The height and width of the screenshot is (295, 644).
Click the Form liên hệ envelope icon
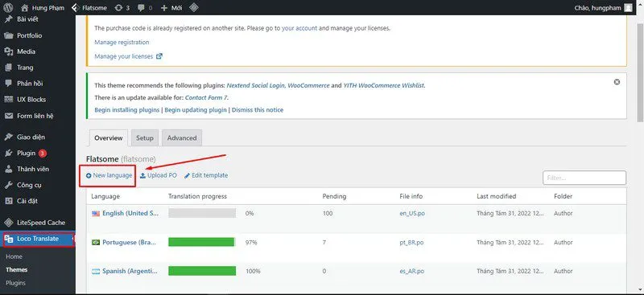[x=9, y=116]
